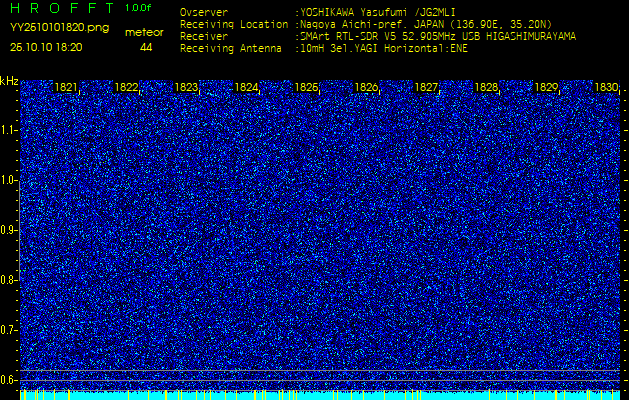Screen dimensions: 629x400
Task: Click the 1824 time marker
Action: [x=246, y=87]
